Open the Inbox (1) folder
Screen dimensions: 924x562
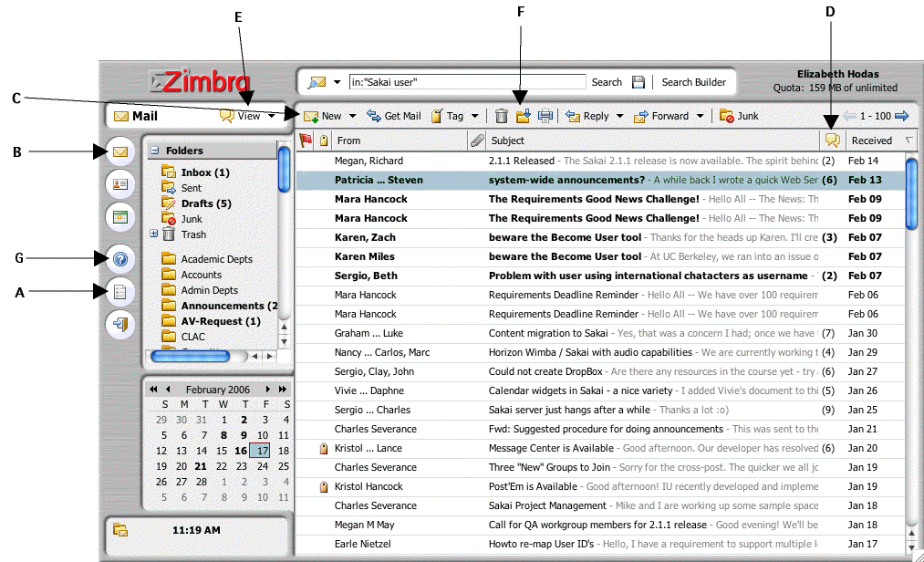coord(195,172)
